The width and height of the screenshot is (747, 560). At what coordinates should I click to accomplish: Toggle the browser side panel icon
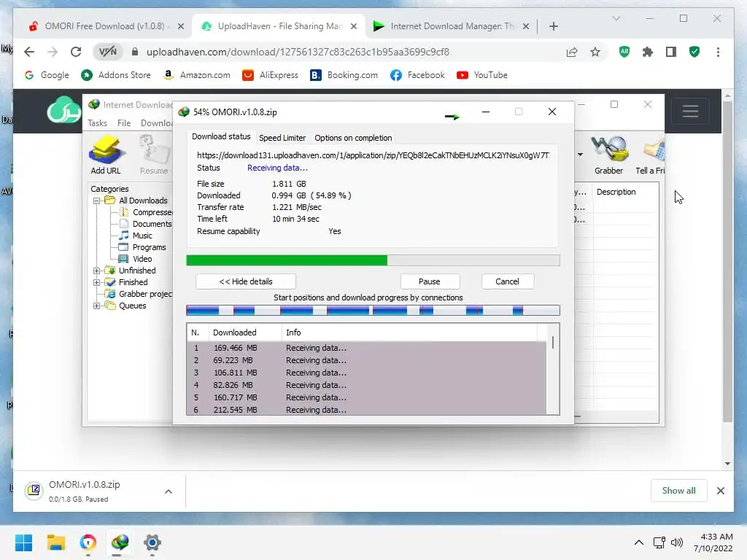pyautogui.click(x=671, y=52)
